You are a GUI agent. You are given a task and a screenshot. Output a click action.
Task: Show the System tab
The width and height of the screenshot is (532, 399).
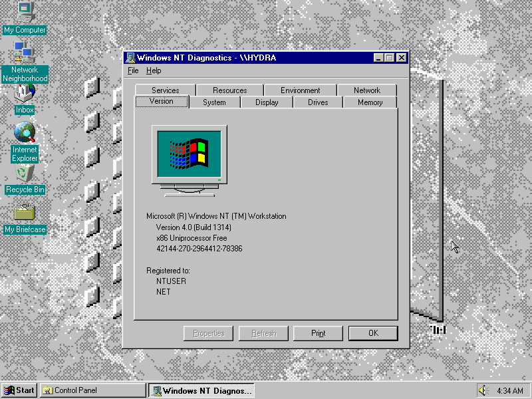214,102
